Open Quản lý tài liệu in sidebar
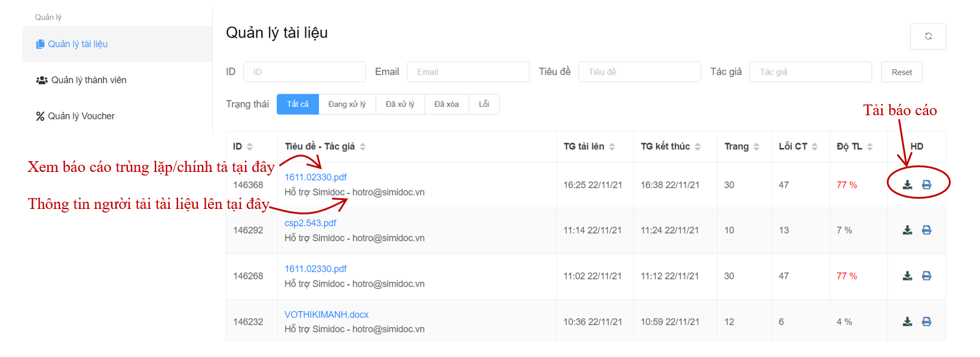980x357 pixels. (117, 44)
